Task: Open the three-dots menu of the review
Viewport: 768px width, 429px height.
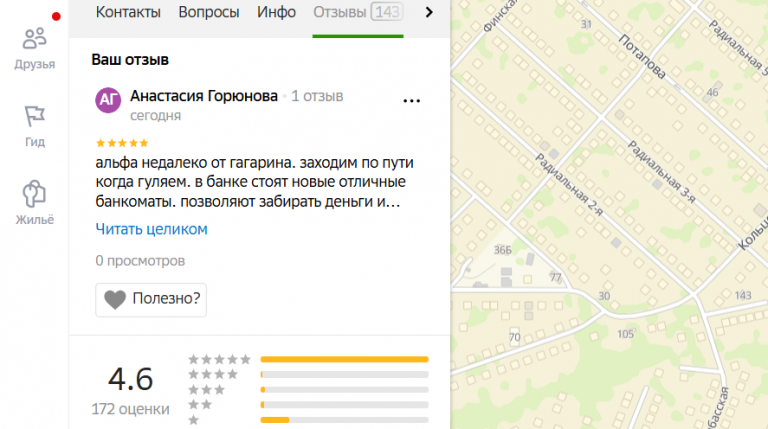Action: pos(411,101)
